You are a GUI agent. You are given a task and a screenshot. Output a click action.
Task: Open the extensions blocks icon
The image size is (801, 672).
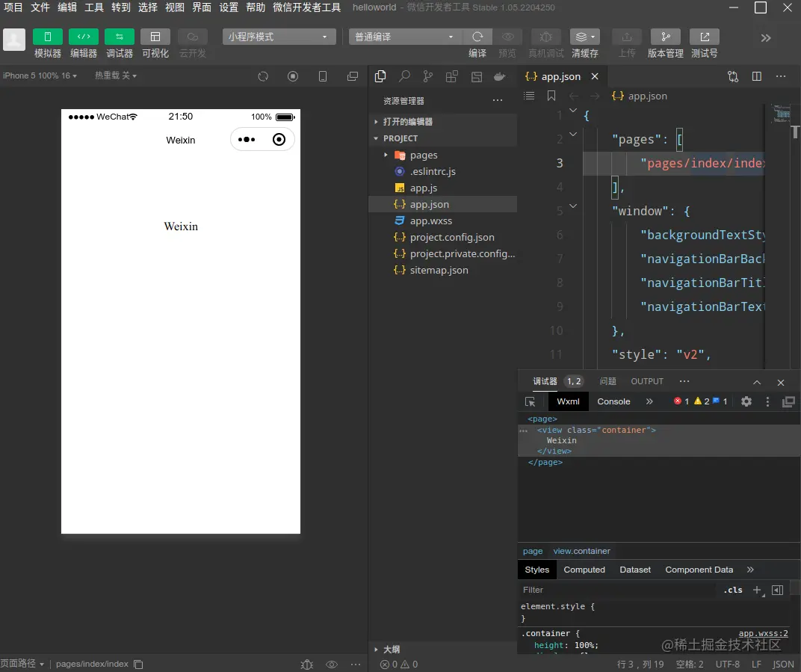pyautogui.click(x=451, y=77)
